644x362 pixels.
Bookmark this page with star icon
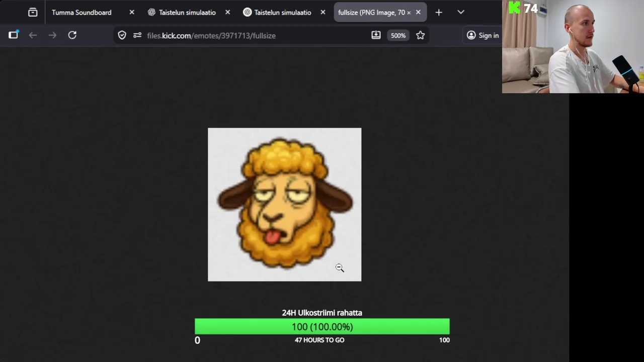pyautogui.click(x=421, y=35)
